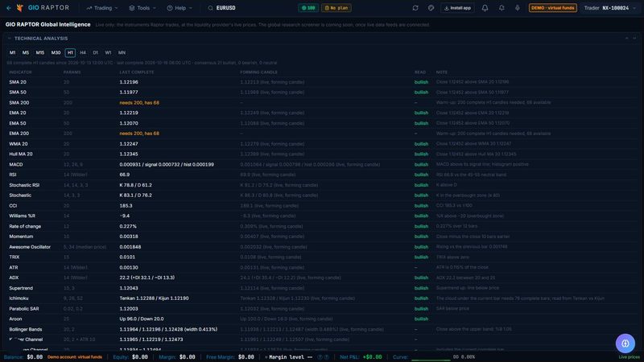
Task: Select the H4 timeframe
Action: (83, 52)
